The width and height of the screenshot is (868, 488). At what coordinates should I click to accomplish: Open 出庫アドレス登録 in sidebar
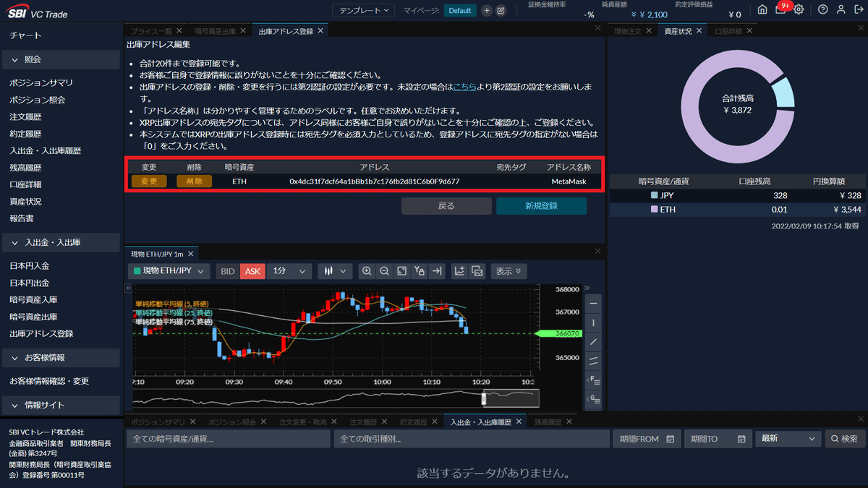(41, 334)
